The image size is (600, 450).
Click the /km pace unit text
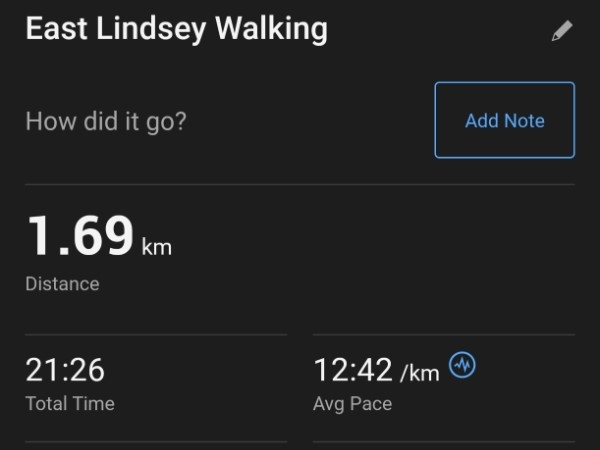pos(419,373)
